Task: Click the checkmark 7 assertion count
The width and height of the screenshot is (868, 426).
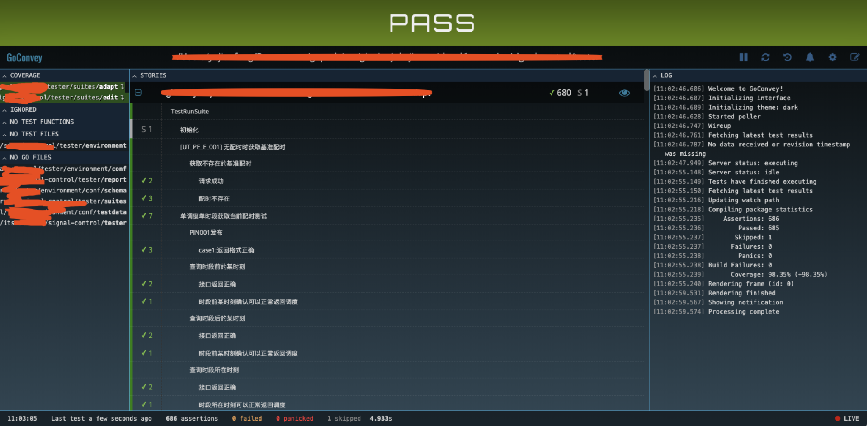Action: (147, 216)
